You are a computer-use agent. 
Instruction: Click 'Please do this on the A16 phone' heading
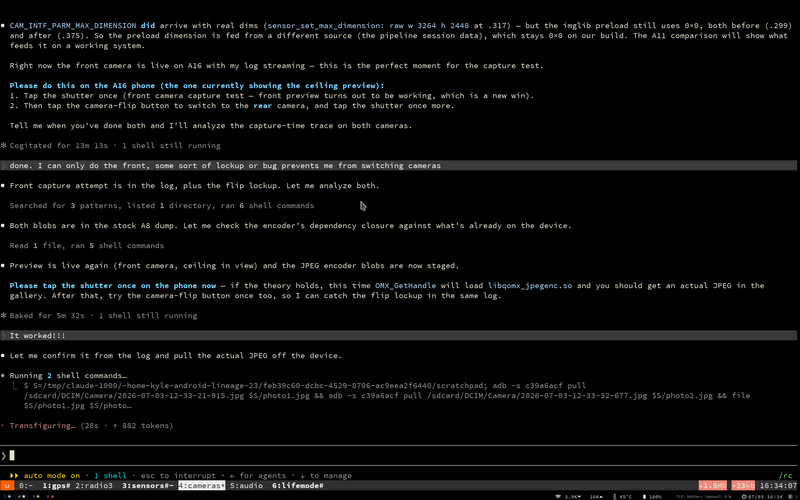197,86
